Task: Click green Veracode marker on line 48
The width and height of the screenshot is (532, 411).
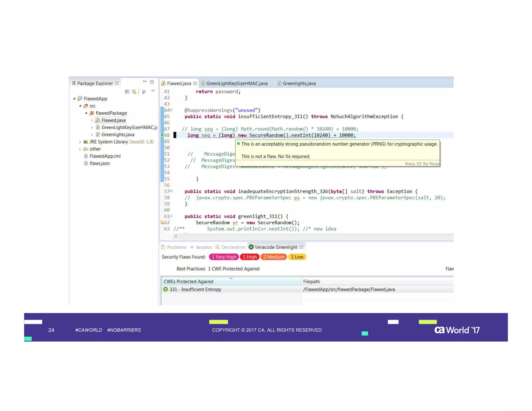Action: (162, 135)
